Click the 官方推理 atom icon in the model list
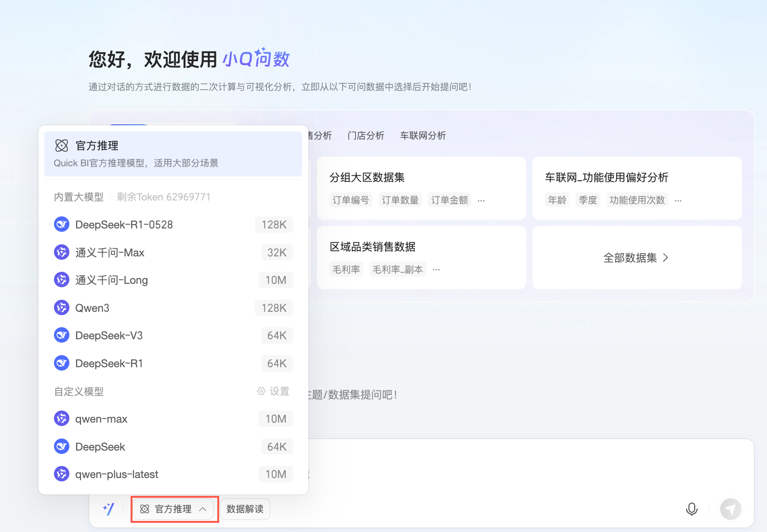The width and height of the screenshot is (767, 532). pyautogui.click(x=62, y=146)
